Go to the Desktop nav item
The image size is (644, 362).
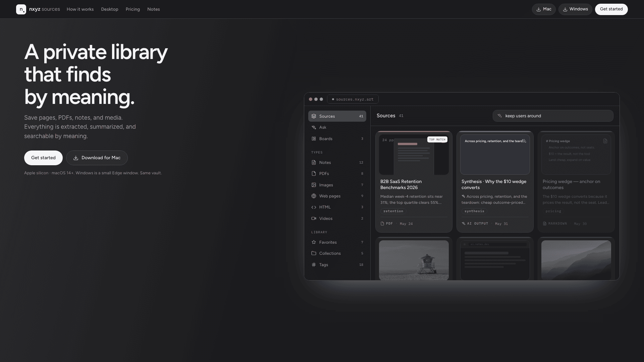(110, 9)
